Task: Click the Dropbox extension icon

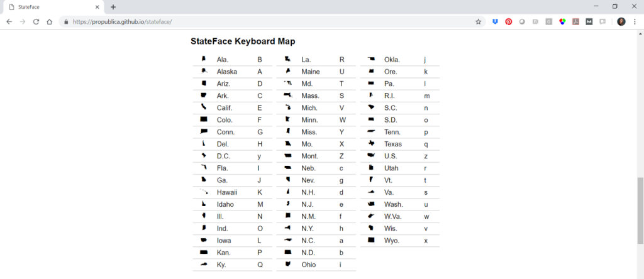Action: click(496, 22)
